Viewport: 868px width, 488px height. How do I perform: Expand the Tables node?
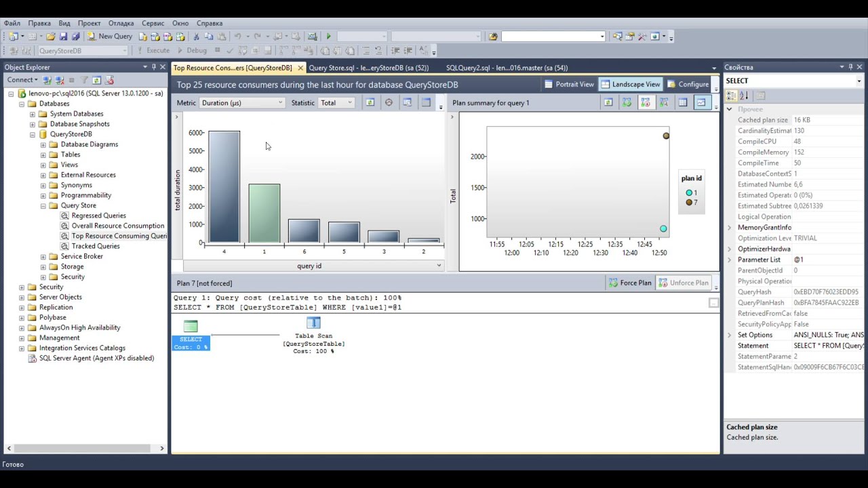pos(43,155)
